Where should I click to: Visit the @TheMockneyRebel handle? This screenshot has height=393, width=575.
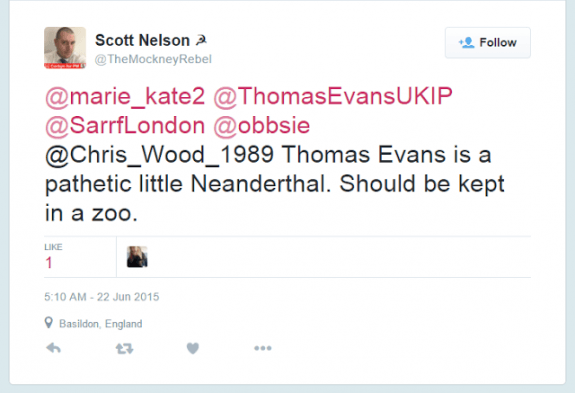tap(153, 59)
